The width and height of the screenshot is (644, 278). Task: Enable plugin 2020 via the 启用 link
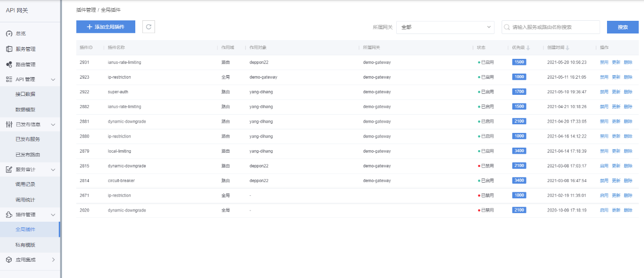click(x=604, y=210)
